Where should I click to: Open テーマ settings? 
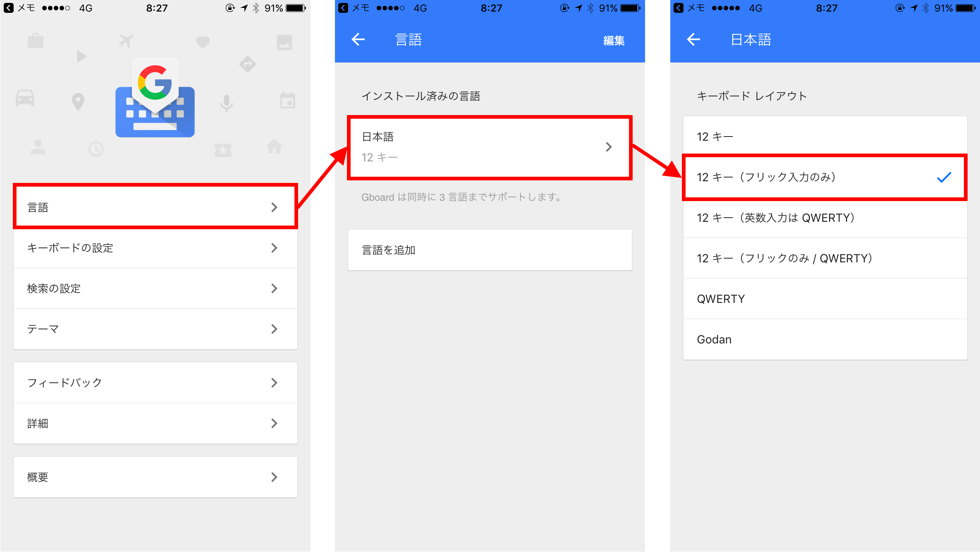[151, 329]
